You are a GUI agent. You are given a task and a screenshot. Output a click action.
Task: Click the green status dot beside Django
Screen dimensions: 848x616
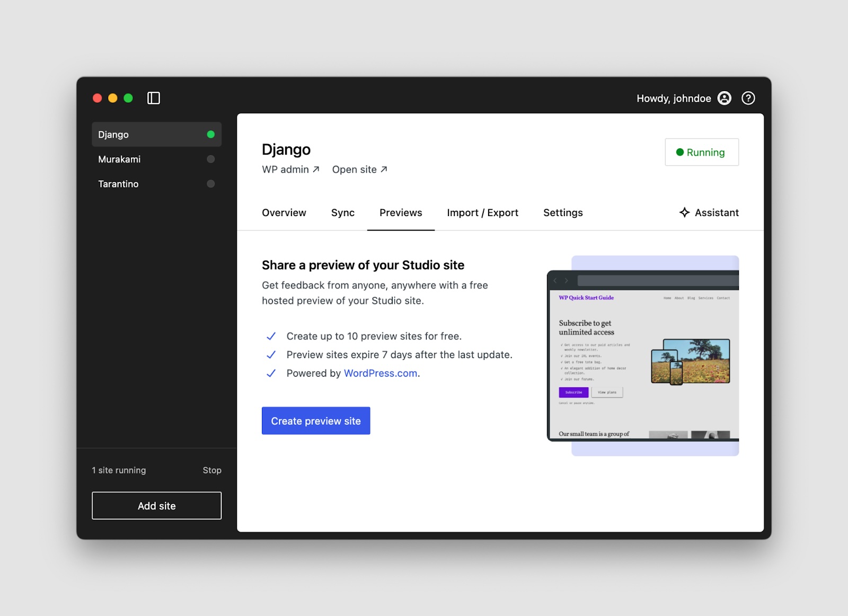(x=210, y=135)
